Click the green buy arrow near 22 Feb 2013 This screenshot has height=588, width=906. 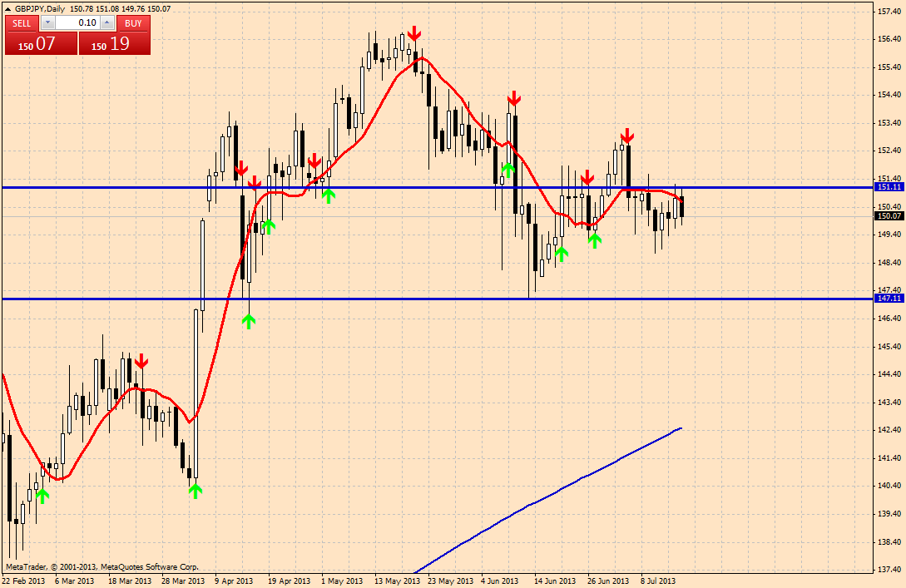[42, 496]
